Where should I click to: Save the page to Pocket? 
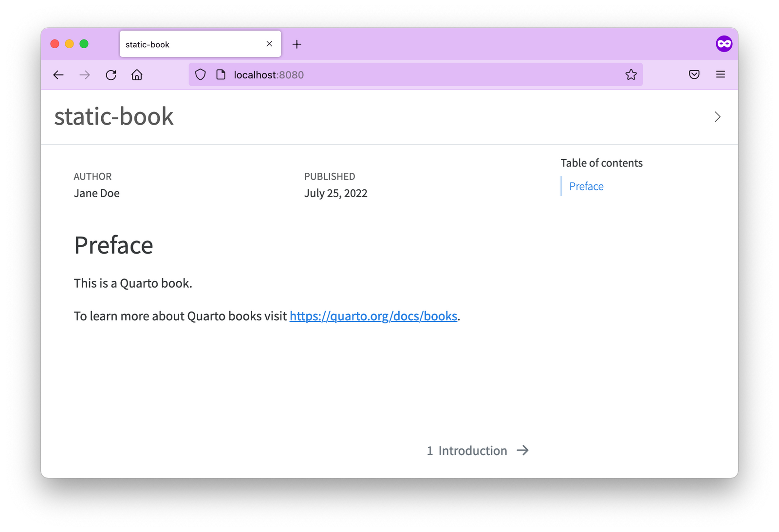click(694, 74)
